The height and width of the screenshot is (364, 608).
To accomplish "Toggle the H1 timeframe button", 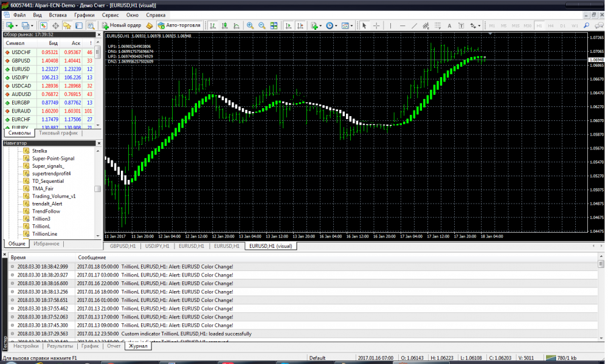I will point(539,26).
